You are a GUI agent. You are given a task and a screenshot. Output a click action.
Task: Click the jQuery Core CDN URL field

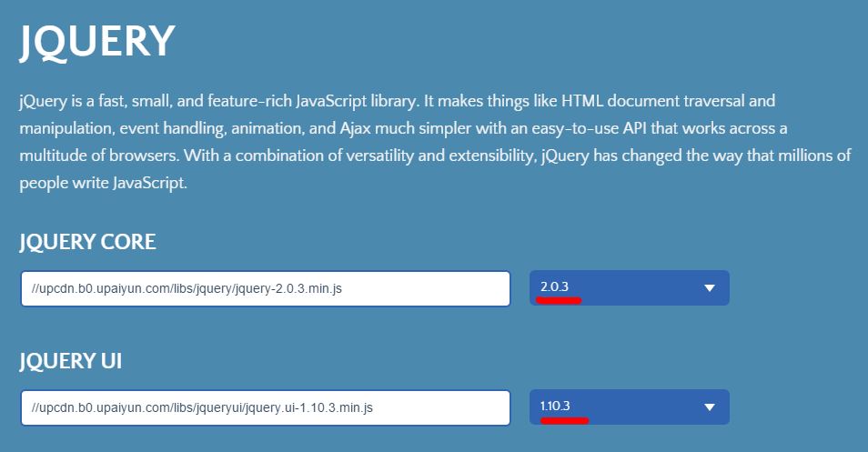[265, 288]
